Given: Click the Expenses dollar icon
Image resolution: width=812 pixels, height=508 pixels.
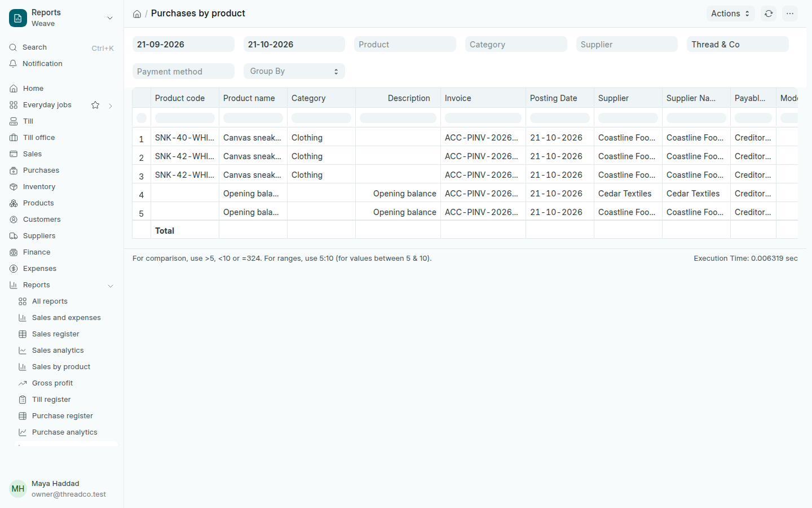Looking at the screenshot, I should pyautogui.click(x=14, y=269).
